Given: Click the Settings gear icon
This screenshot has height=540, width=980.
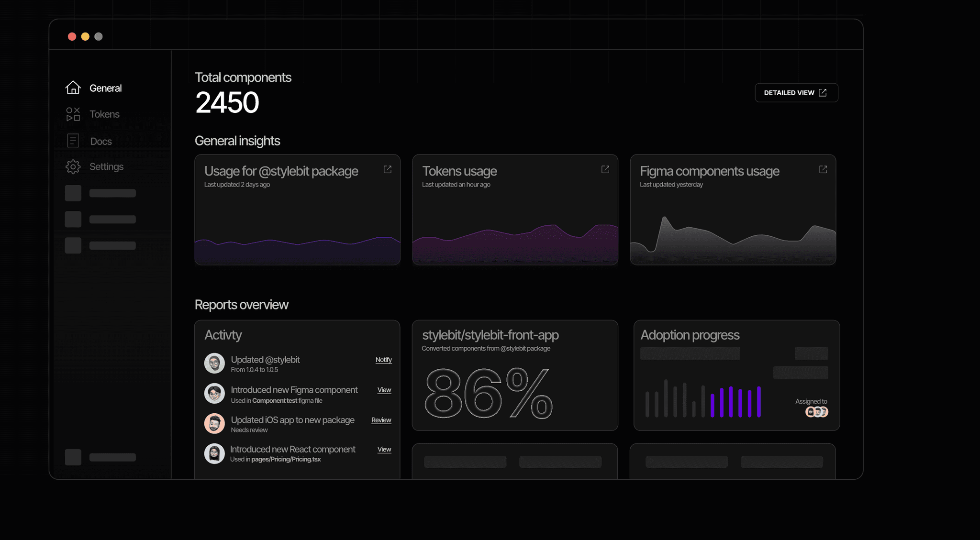Looking at the screenshot, I should tap(73, 166).
